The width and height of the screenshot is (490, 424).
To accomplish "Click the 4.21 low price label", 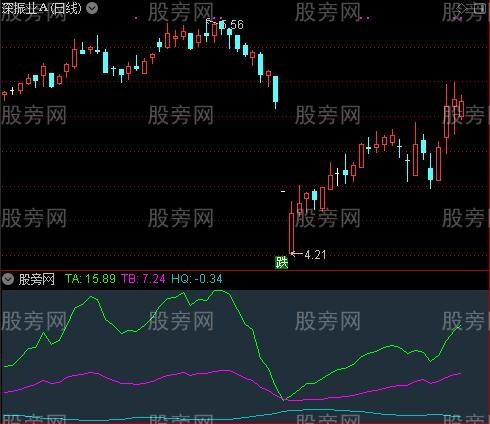I will [x=315, y=255].
